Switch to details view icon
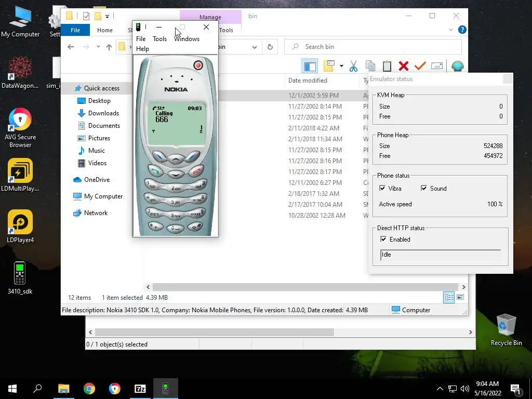Image resolution: width=532 pixels, height=399 pixels. (x=449, y=298)
